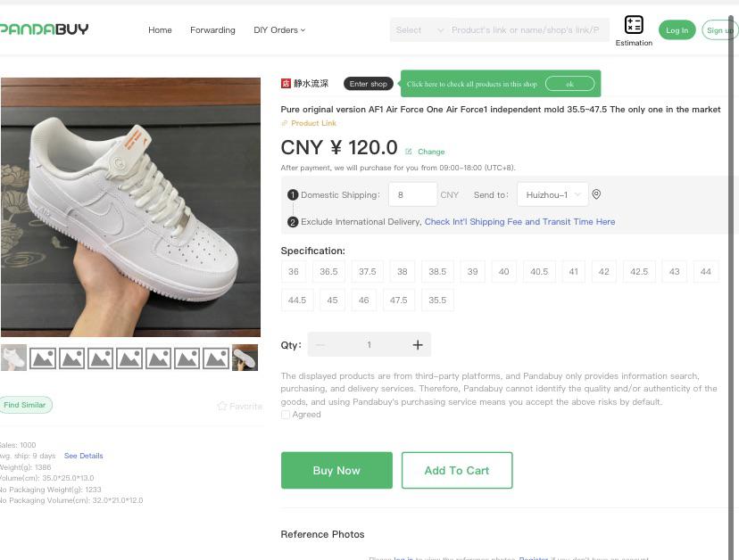
Task: Open the Select dropdown in search bar
Action: [x=419, y=29]
